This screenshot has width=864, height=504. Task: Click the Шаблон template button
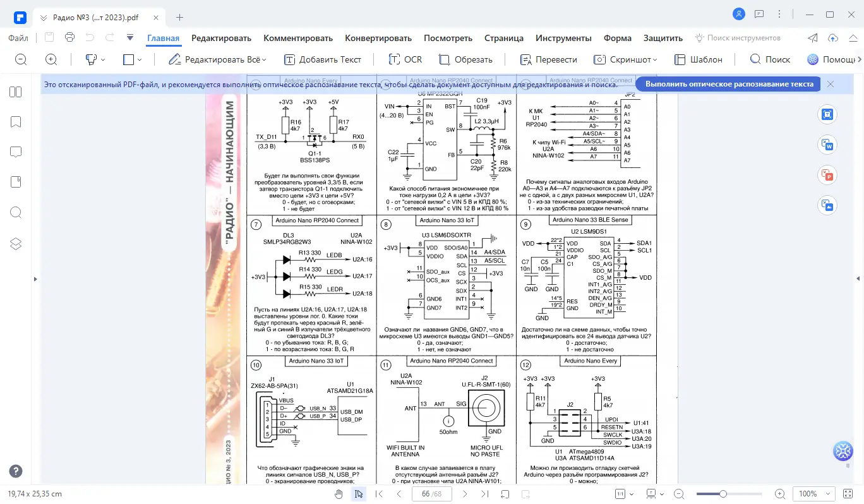(x=698, y=59)
